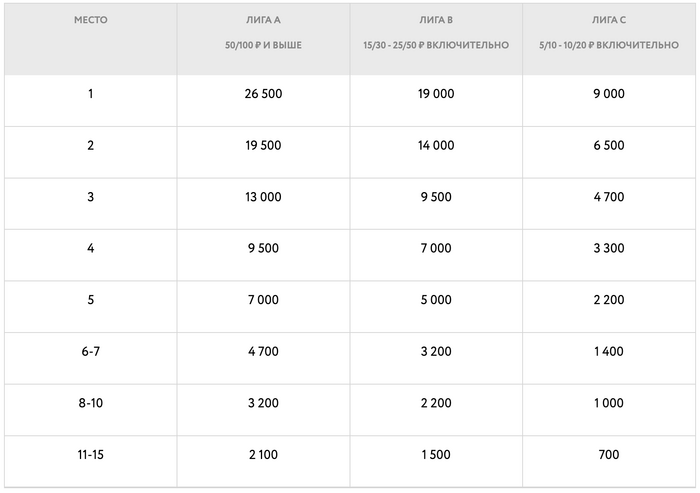Viewport: 700px width, 493px height.
Task: Click the ЛИГА С column header
Action: [x=609, y=20]
